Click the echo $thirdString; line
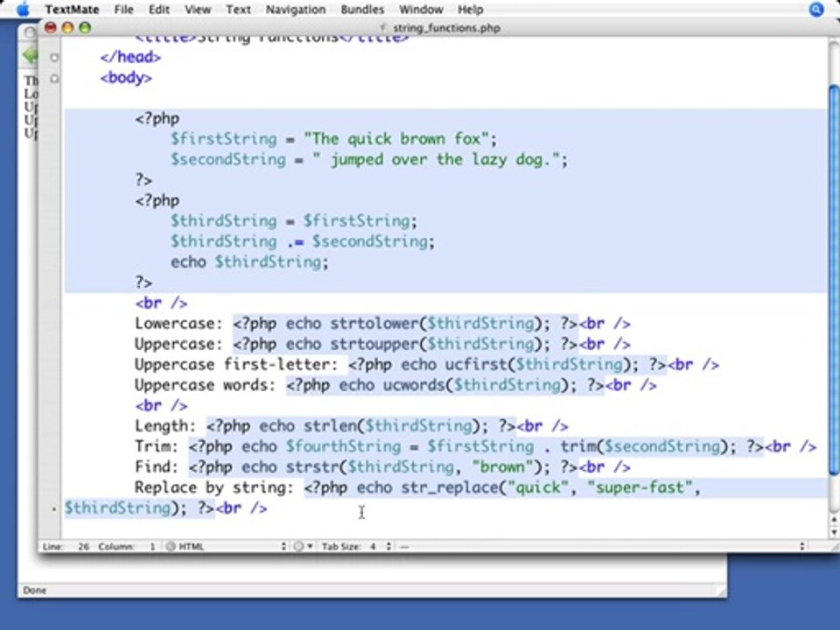840x630 pixels. pos(249,262)
